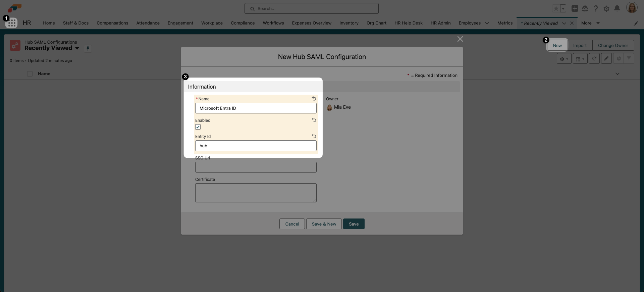The width and height of the screenshot is (644, 292).
Task: Click the favorites star icon
Action: (556, 8)
